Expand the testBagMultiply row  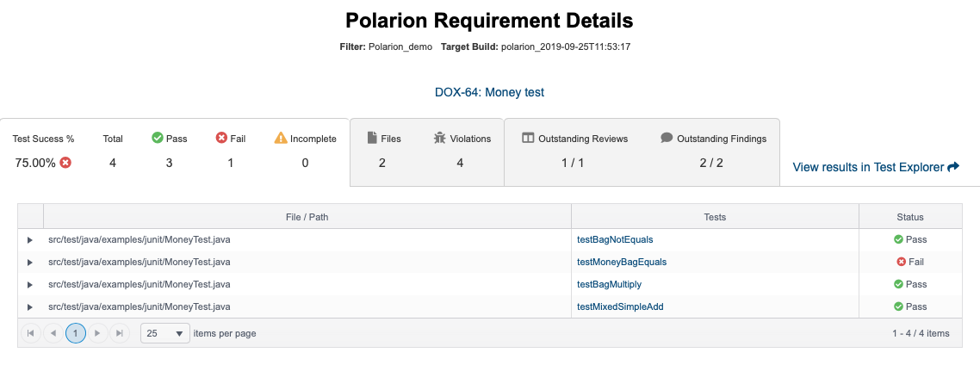pyautogui.click(x=29, y=284)
